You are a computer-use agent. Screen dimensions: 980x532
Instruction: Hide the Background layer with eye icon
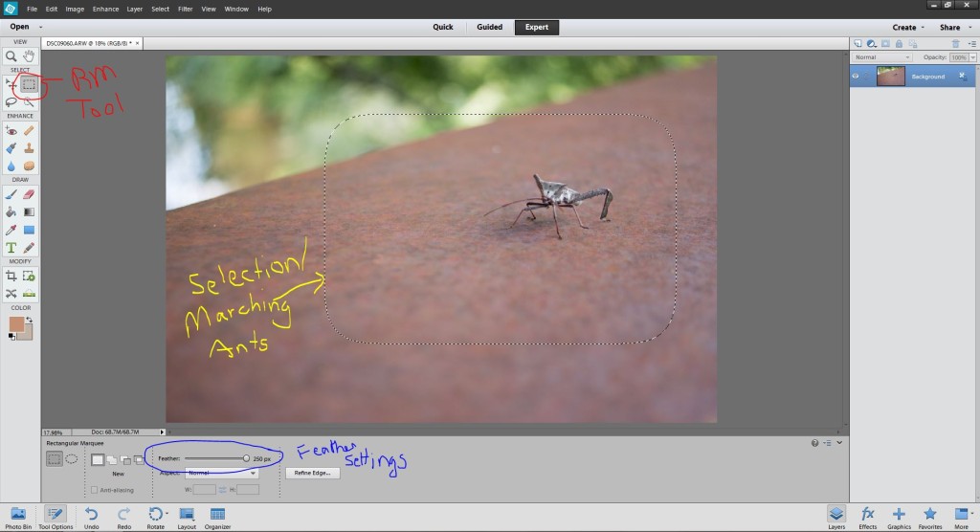coord(857,77)
